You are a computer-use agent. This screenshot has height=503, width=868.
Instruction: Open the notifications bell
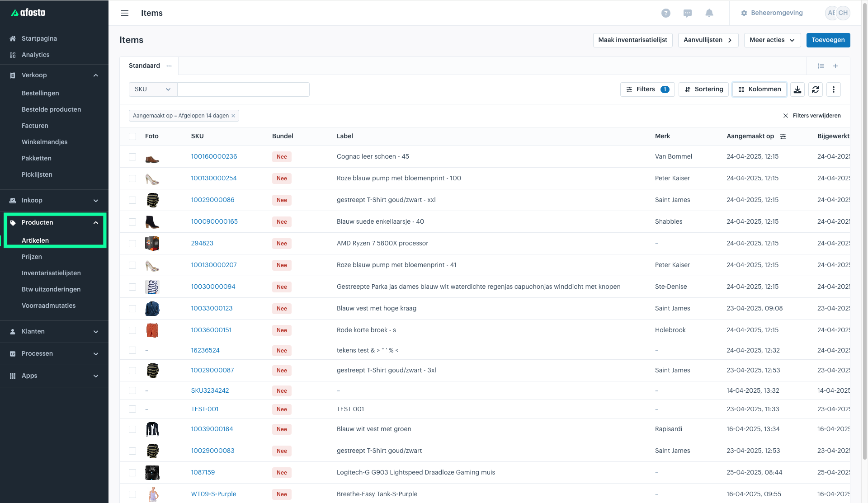click(x=709, y=13)
